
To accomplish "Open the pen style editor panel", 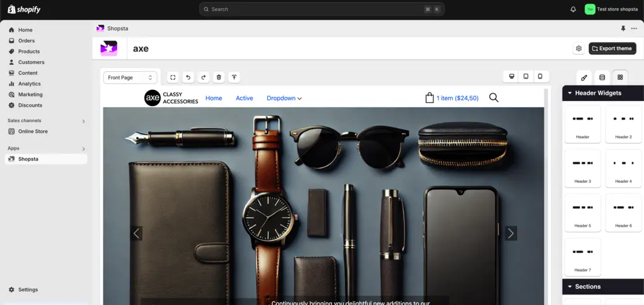I will click(584, 77).
